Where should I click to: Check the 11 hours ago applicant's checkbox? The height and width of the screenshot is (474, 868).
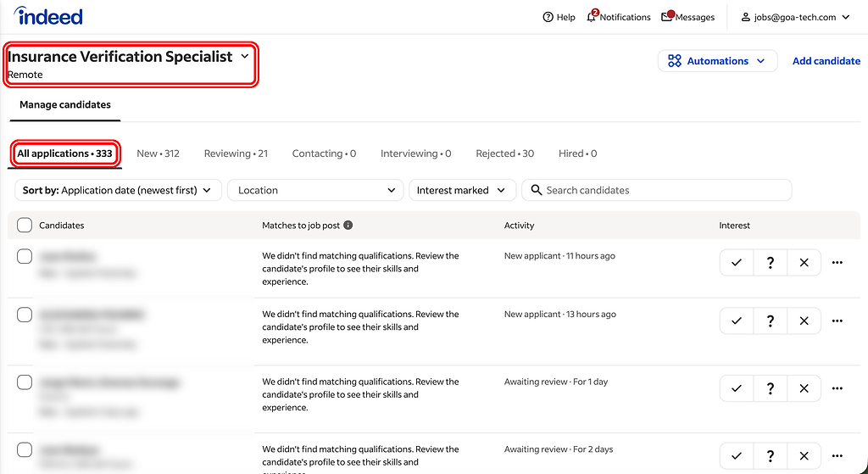point(25,256)
